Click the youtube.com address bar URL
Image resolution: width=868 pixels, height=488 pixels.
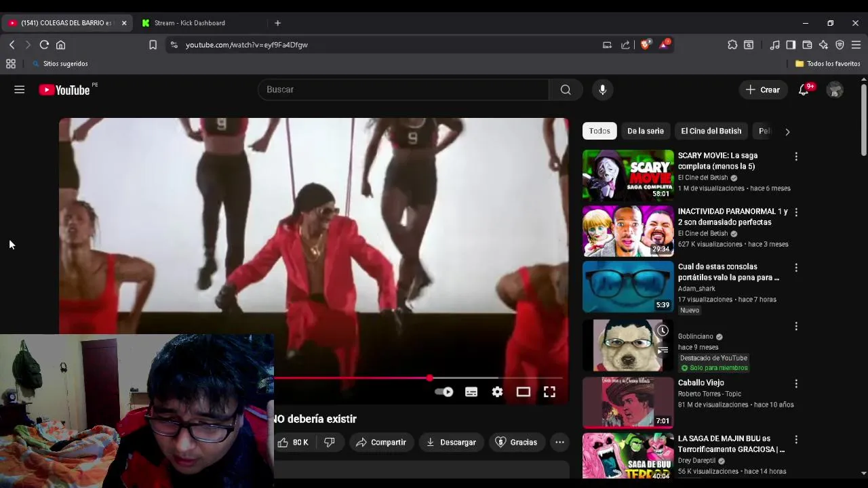coord(247,45)
